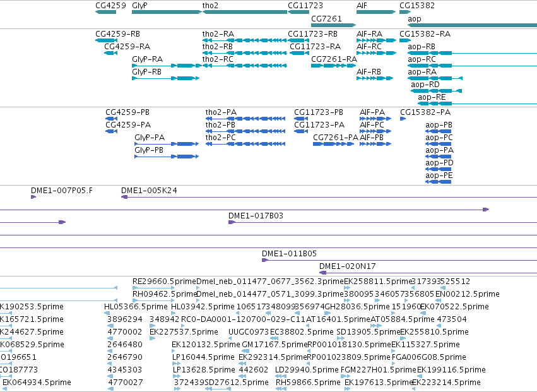
Task: Open BAC clone DME1-007P05.F
Action: pyautogui.click(x=62, y=191)
